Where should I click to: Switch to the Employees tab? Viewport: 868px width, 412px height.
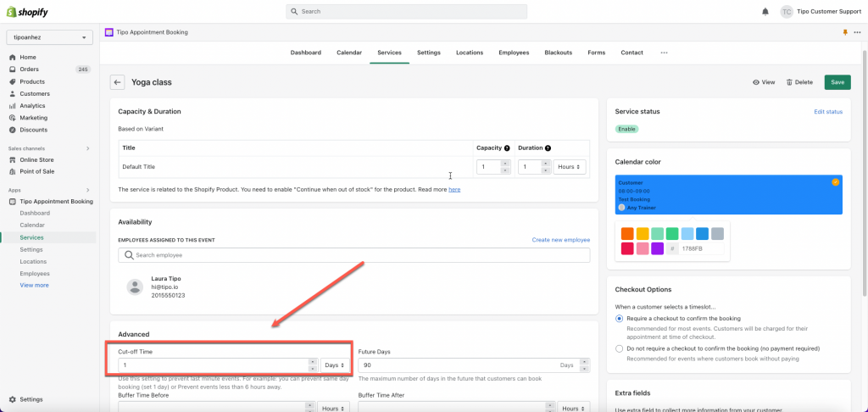(514, 53)
